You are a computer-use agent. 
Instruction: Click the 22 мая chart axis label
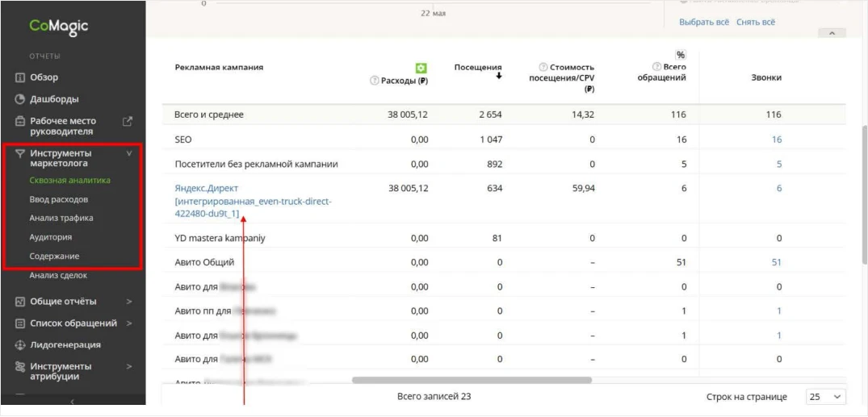433,13
